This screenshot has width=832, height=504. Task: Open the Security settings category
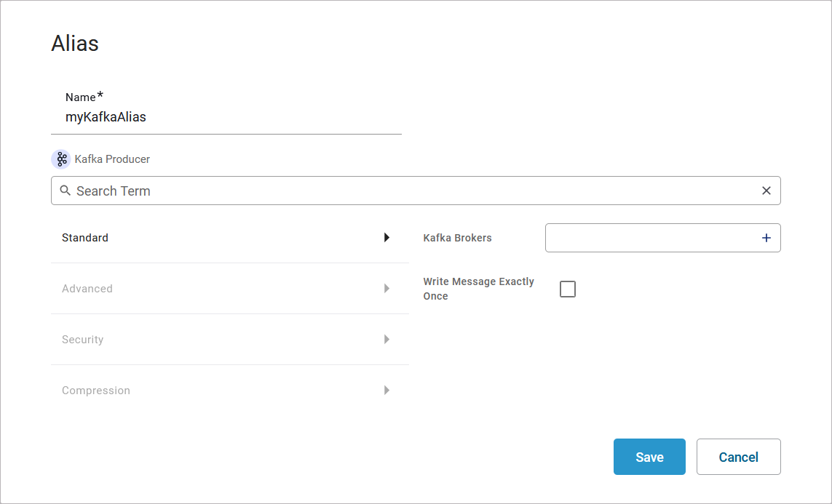[x=83, y=340]
